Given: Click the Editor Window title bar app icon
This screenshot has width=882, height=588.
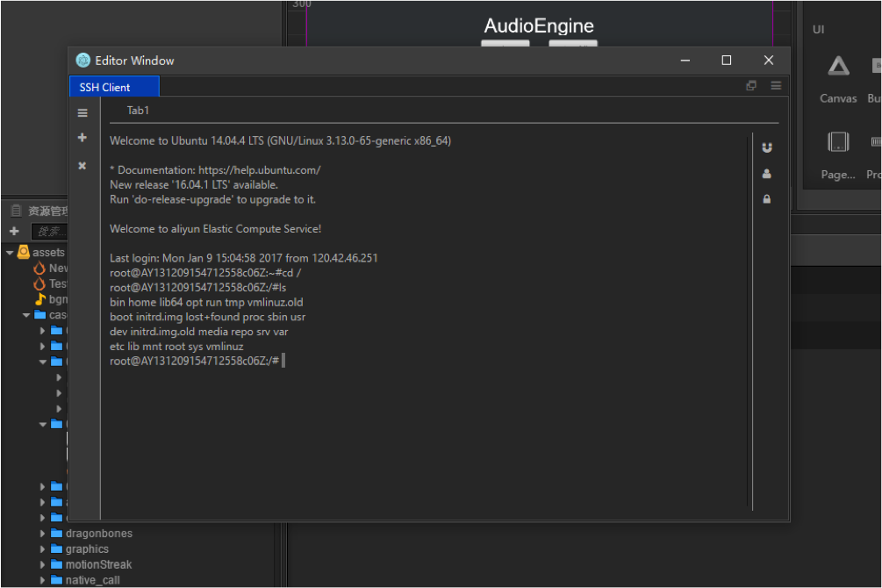Looking at the screenshot, I should pos(83,61).
